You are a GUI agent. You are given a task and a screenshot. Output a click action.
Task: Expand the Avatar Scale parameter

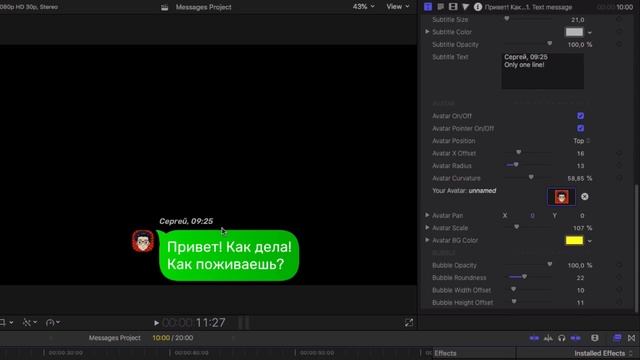(x=427, y=227)
